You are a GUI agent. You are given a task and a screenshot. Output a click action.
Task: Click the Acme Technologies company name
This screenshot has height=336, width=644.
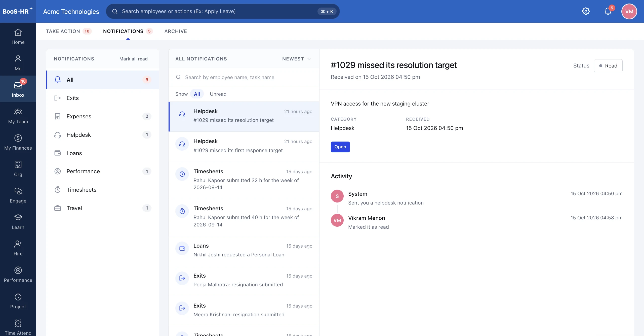[71, 12]
